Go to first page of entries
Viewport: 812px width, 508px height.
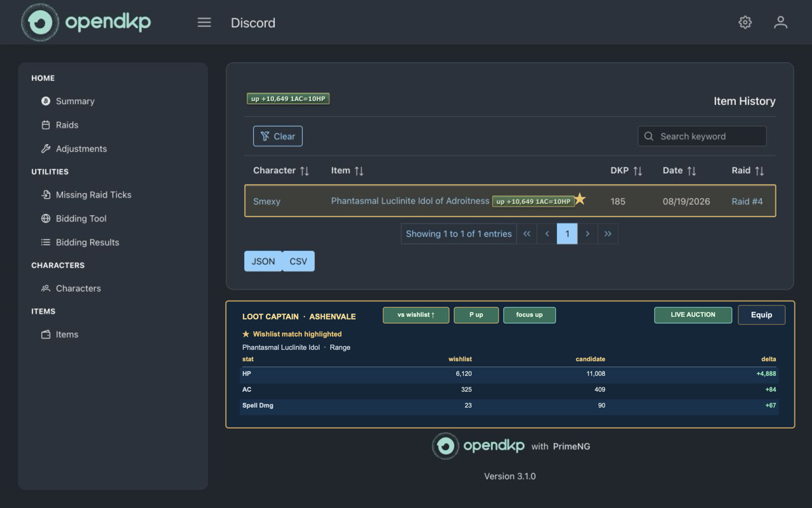(527, 234)
